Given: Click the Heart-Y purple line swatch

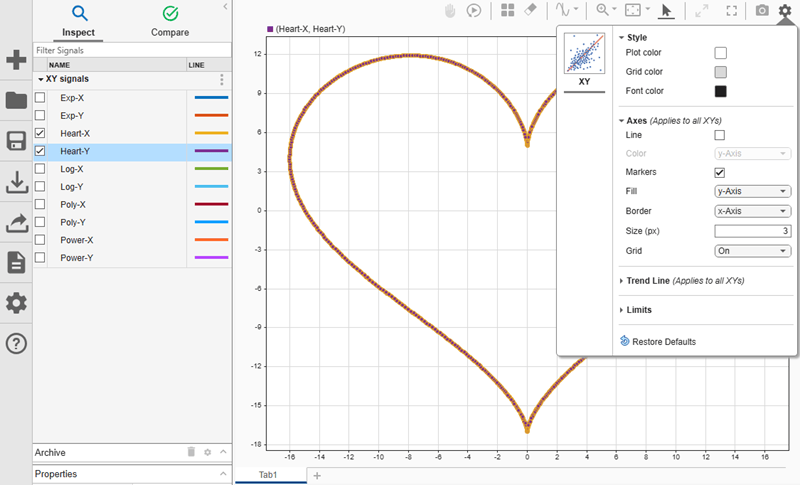Looking at the screenshot, I should click(211, 151).
